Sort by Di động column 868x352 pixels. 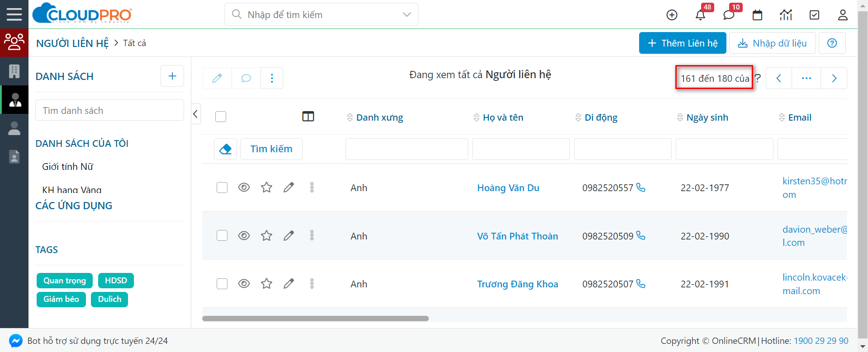pos(596,117)
